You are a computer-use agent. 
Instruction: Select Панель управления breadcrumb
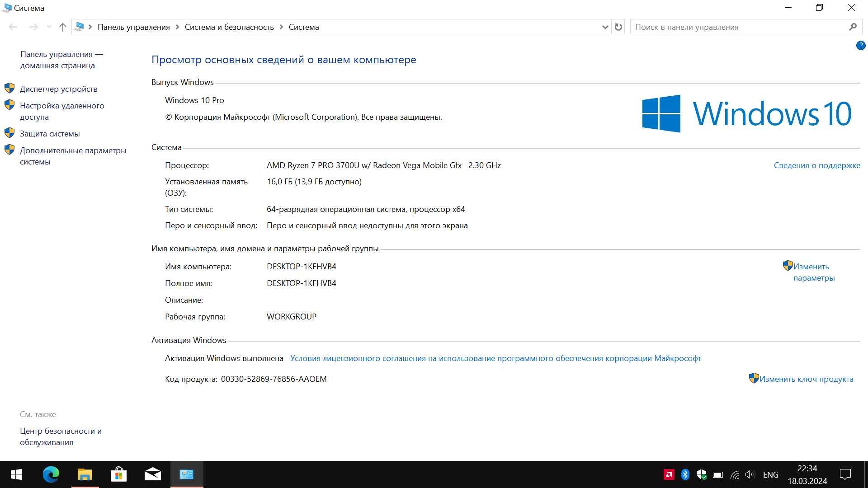click(134, 27)
